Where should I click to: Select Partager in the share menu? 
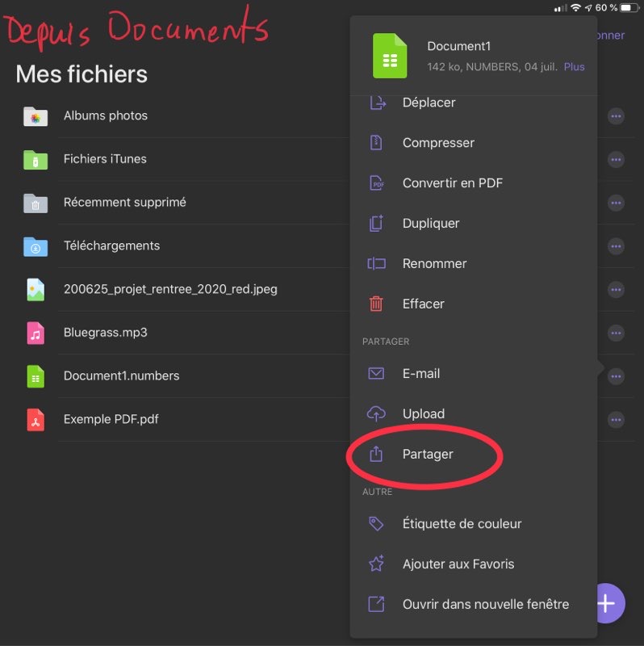(428, 455)
